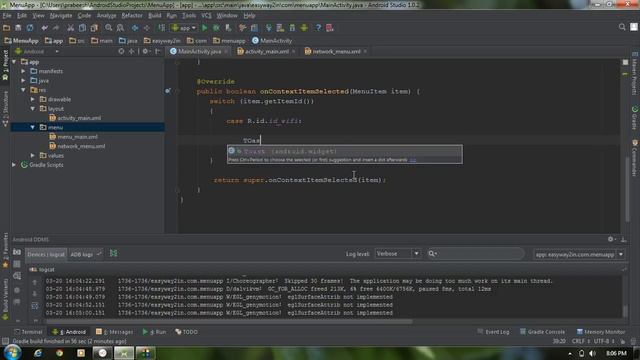640x360 pixels.
Task: Click the logcat search input field
Action: tap(476, 253)
